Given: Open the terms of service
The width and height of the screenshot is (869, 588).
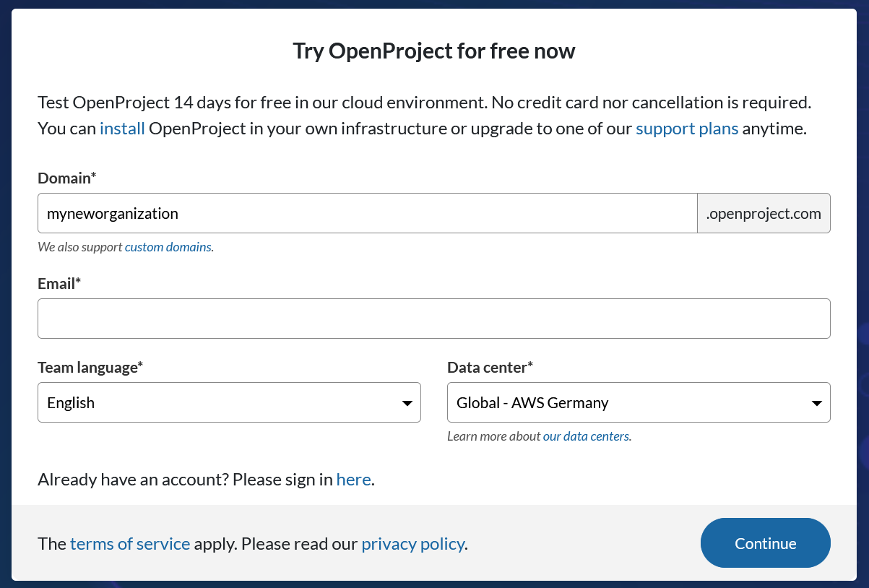Looking at the screenshot, I should point(130,543).
